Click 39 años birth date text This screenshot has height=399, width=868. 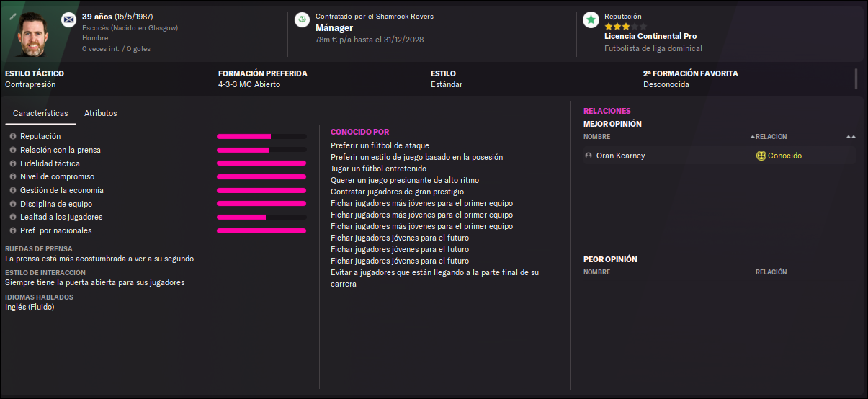[x=117, y=17]
